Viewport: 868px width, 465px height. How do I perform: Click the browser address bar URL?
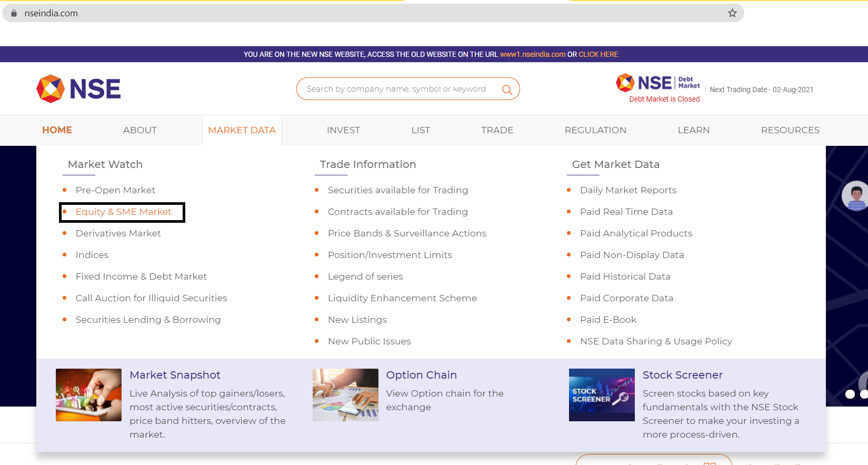point(51,13)
